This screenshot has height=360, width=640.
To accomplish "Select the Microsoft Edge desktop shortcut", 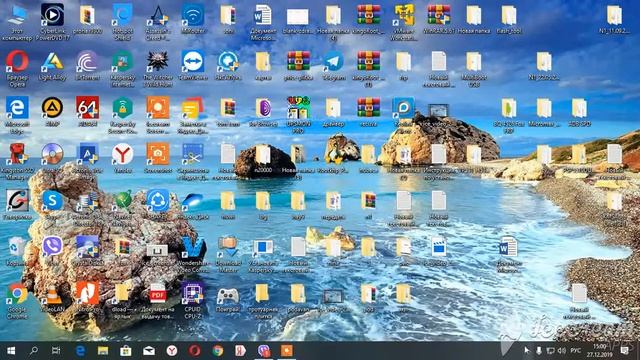I will pyautogui.click(x=17, y=115).
